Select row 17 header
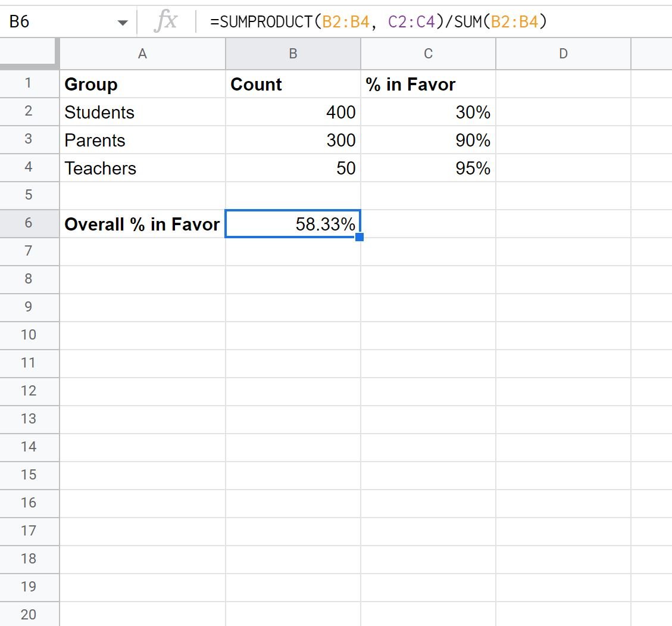 coord(29,531)
